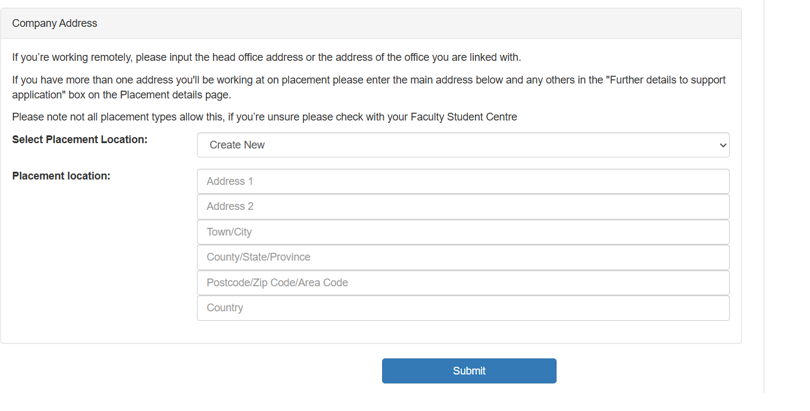The image size is (810, 411).
Task: Click the paragraph about working remotely
Action: tap(266, 57)
